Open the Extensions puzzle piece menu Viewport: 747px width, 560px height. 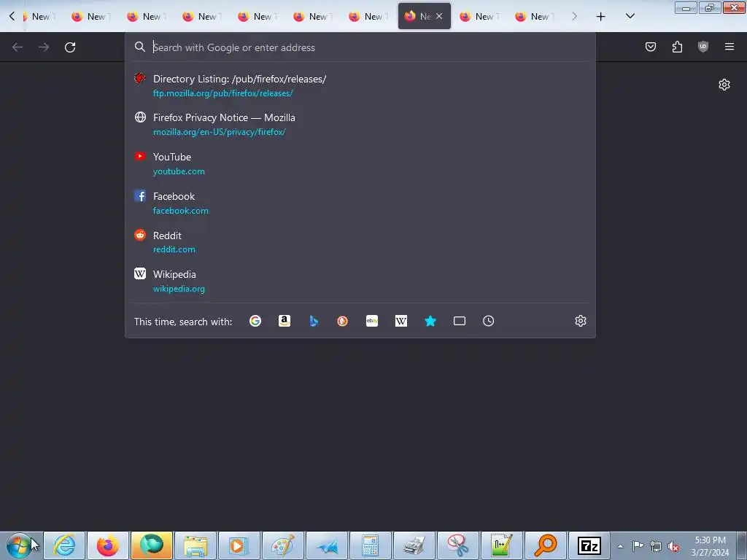pos(677,47)
